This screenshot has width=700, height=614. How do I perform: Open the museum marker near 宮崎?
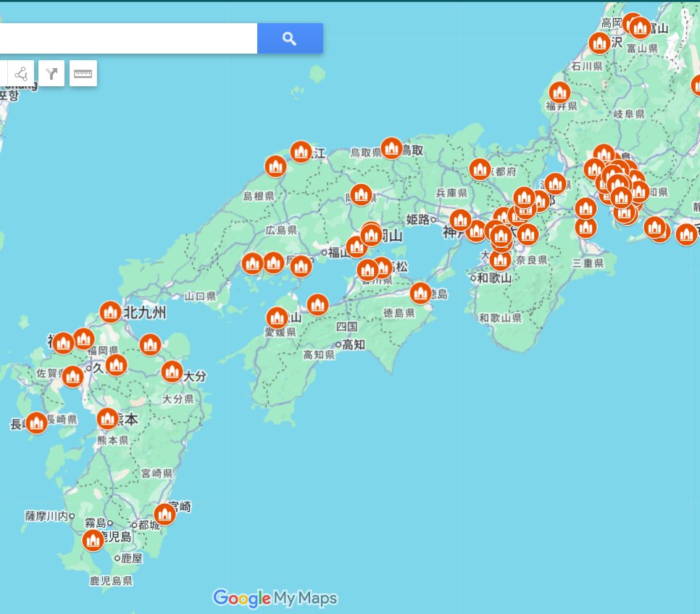[x=164, y=515]
